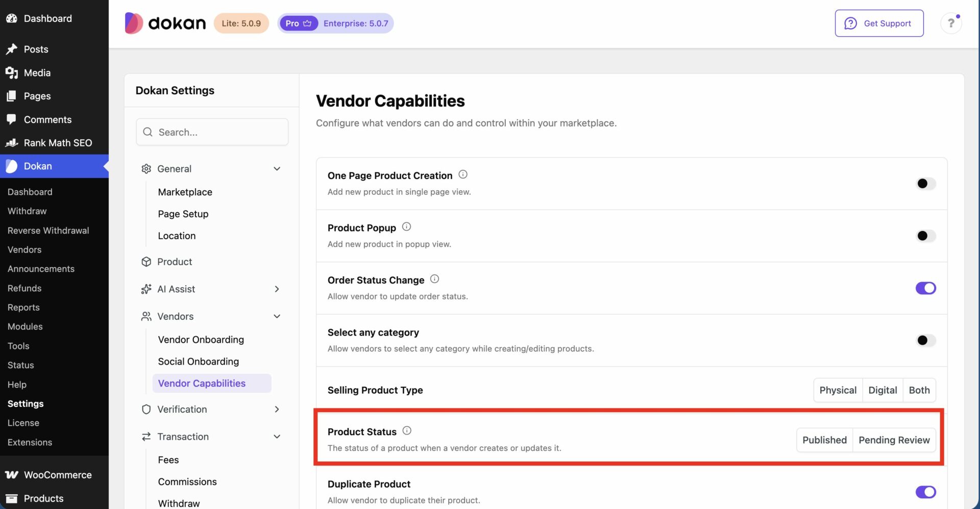Expand the AI Assist section chevron

(x=277, y=289)
